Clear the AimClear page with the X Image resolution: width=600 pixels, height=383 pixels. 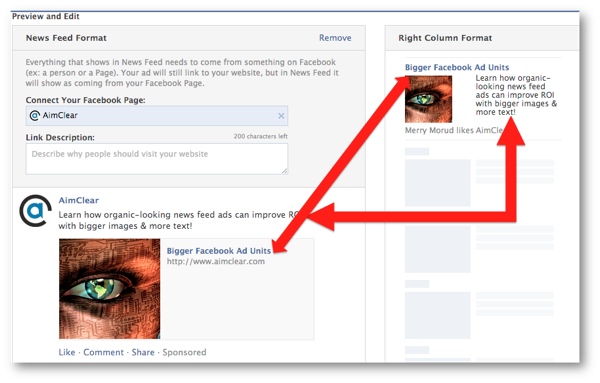pyautogui.click(x=281, y=116)
